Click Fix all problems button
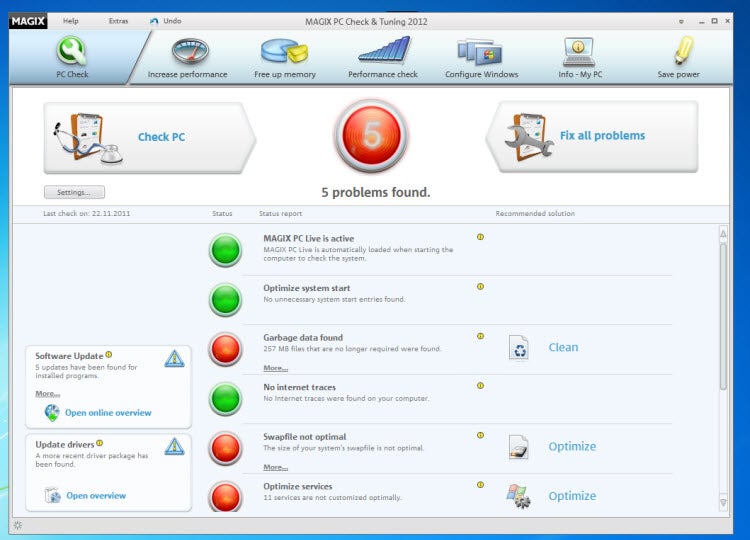This screenshot has width=750, height=540. click(x=592, y=136)
